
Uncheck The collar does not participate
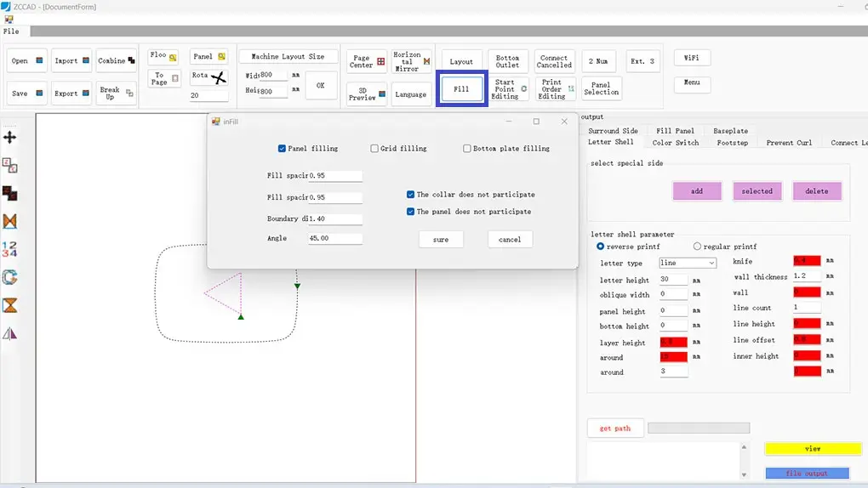(410, 194)
